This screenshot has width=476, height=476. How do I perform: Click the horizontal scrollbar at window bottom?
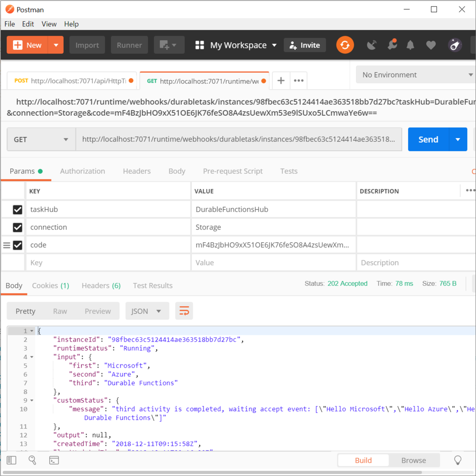click(212, 473)
